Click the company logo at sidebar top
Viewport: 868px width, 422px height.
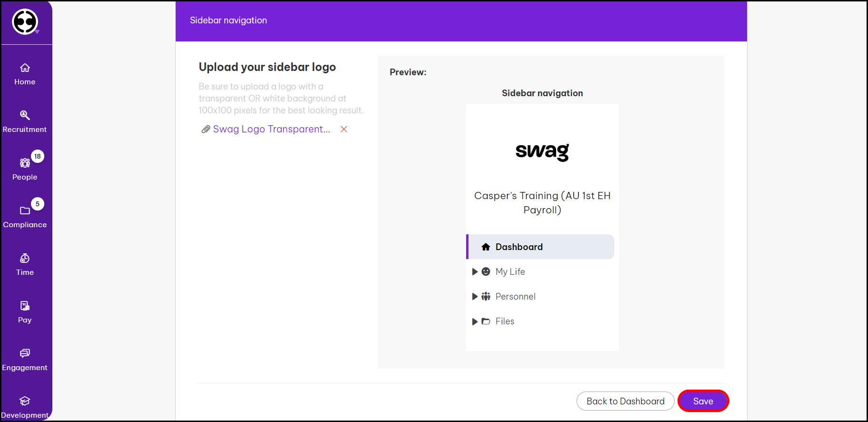(25, 21)
